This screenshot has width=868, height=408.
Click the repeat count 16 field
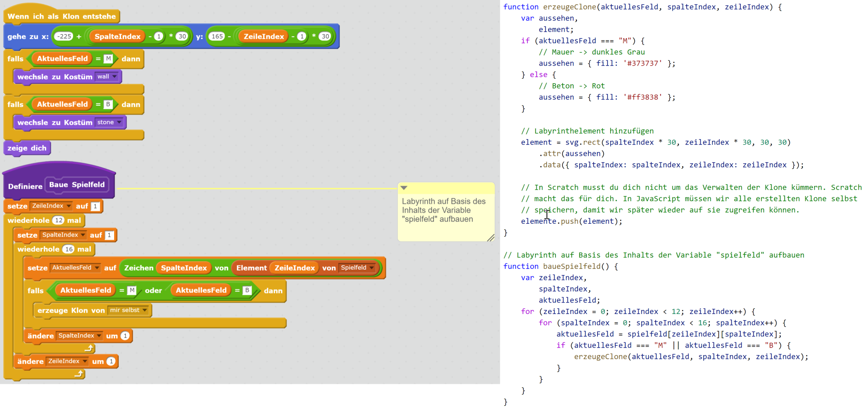coord(69,249)
